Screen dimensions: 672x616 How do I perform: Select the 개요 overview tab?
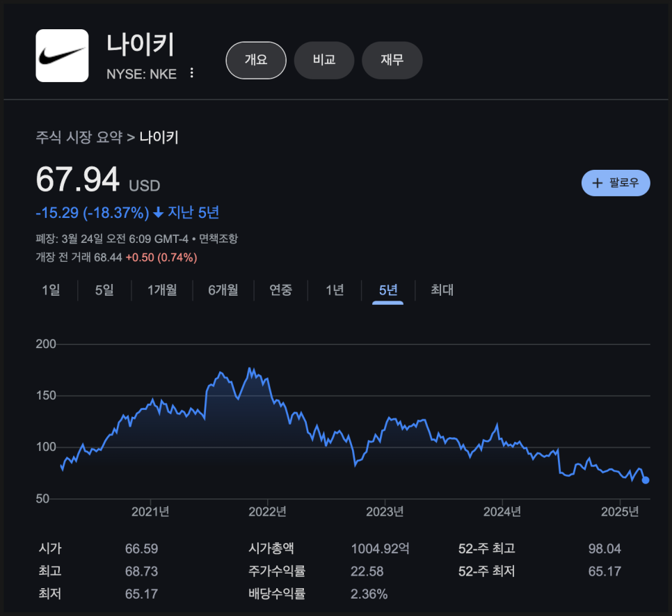(x=256, y=60)
